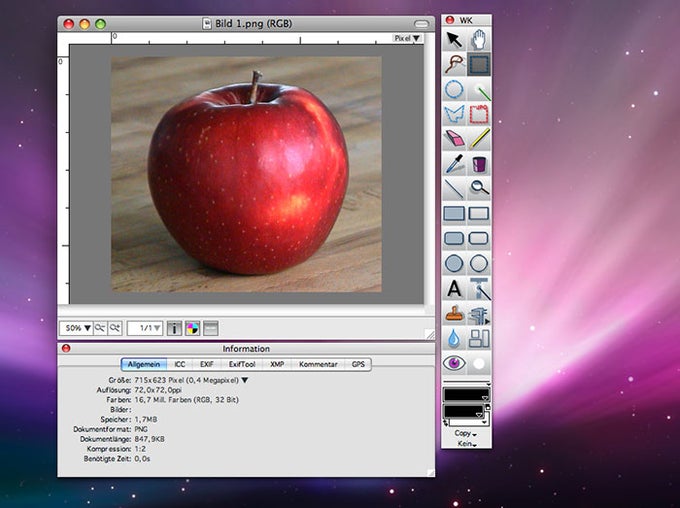Zoom in with the plus magnifier button
The height and width of the screenshot is (508, 680).
pyautogui.click(x=115, y=328)
